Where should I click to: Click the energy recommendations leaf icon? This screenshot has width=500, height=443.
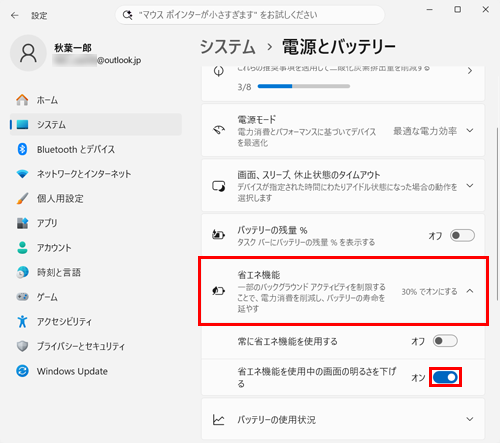[219, 71]
